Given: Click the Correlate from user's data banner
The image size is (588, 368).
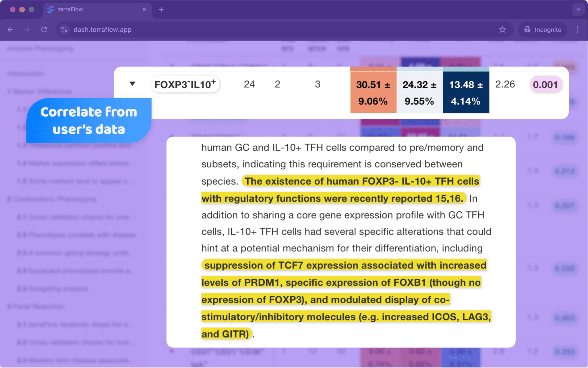Looking at the screenshot, I should tap(89, 120).
